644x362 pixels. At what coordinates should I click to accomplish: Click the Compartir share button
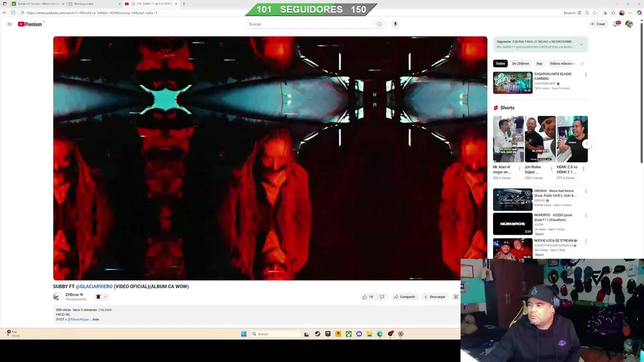click(404, 297)
